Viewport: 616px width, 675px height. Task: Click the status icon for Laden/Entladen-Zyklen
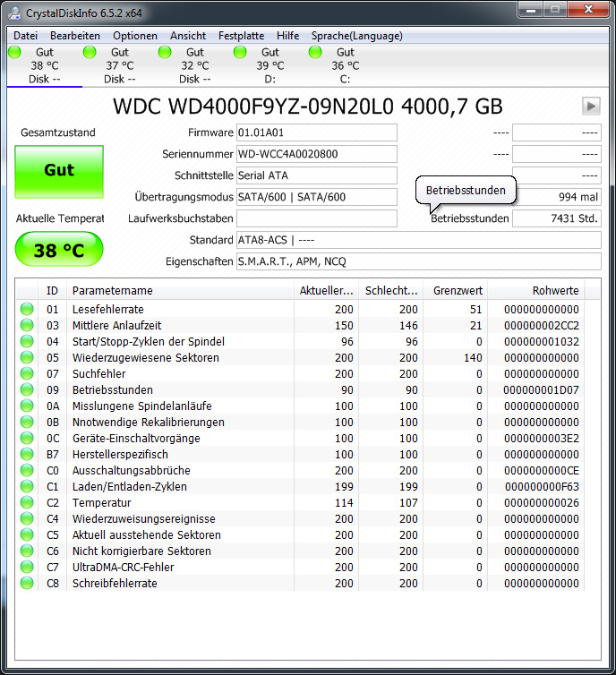point(27,486)
